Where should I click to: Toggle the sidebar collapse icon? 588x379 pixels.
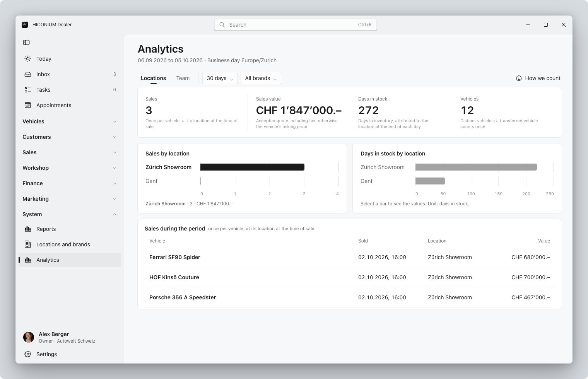[26, 43]
